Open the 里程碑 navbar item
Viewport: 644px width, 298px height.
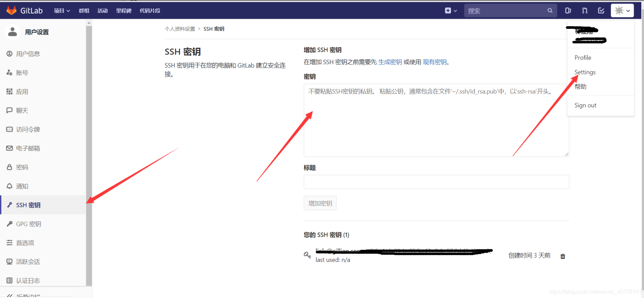click(x=124, y=11)
